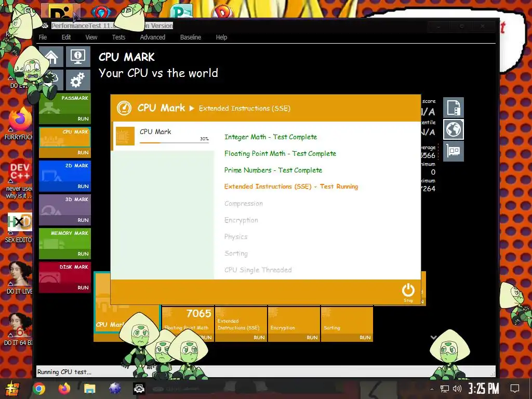Image resolution: width=532 pixels, height=399 pixels.
Task: Open the notification center icon
Action: [515, 389]
